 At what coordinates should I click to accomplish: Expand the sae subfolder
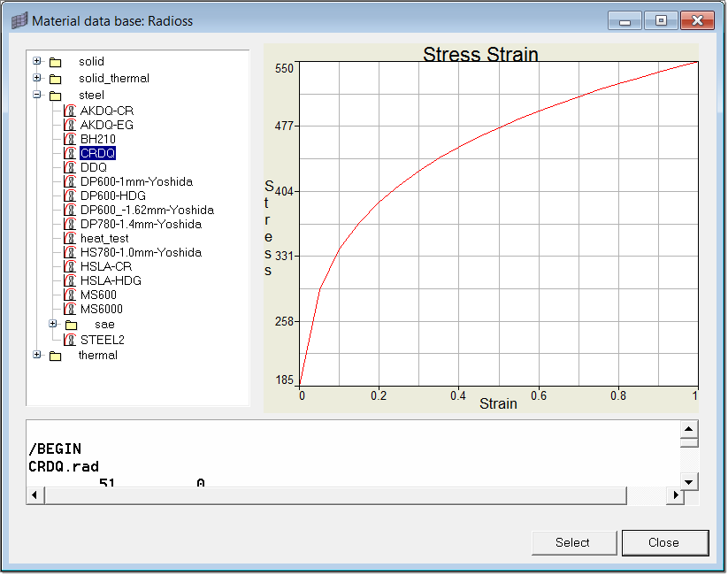(x=53, y=324)
